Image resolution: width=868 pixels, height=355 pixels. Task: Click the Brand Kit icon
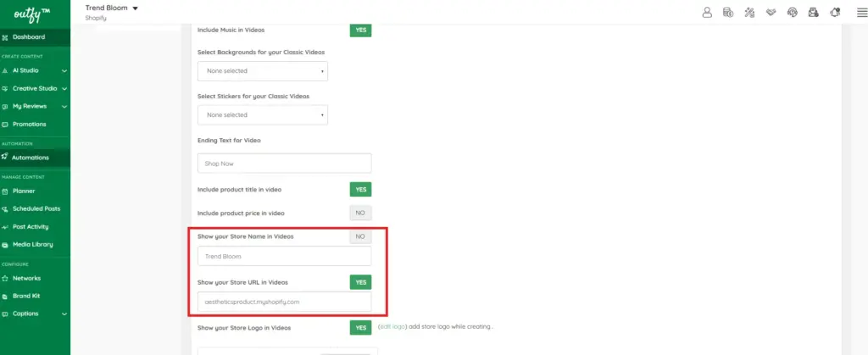pos(5,296)
